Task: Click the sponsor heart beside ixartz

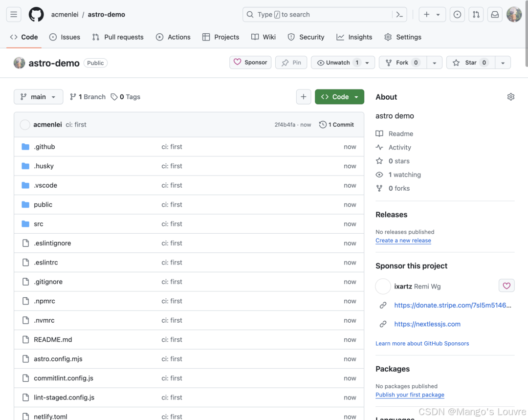Action: coord(506,286)
